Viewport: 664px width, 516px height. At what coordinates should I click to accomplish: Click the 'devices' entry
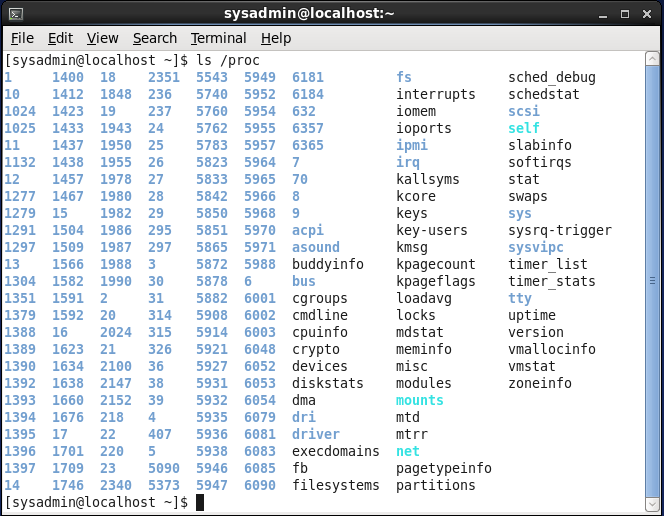click(x=320, y=366)
